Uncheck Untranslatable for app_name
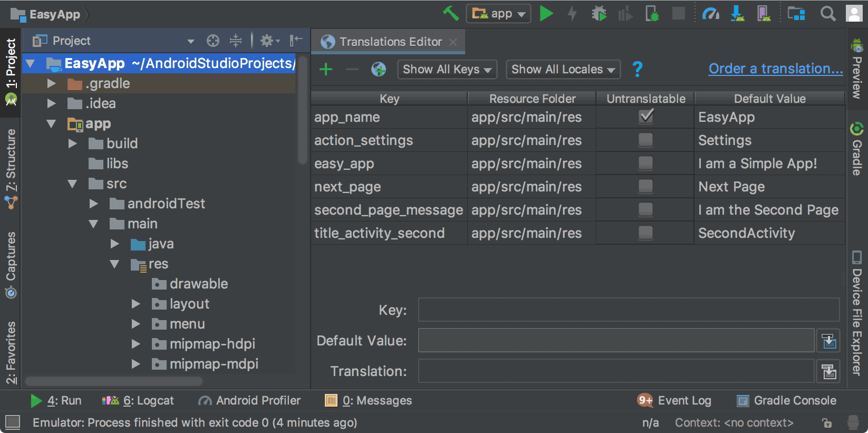The image size is (868, 433). click(645, 117)
